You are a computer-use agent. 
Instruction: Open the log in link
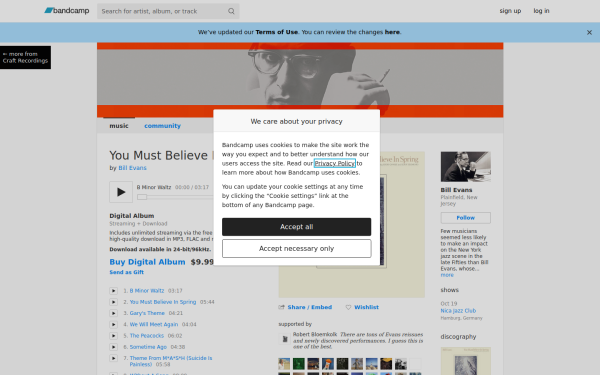[x=541, y=11]
